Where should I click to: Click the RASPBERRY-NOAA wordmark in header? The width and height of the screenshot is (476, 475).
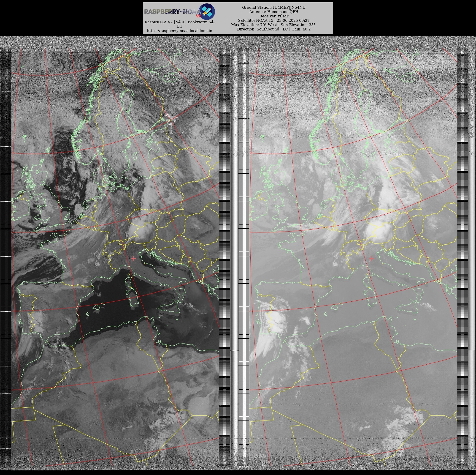173,12
